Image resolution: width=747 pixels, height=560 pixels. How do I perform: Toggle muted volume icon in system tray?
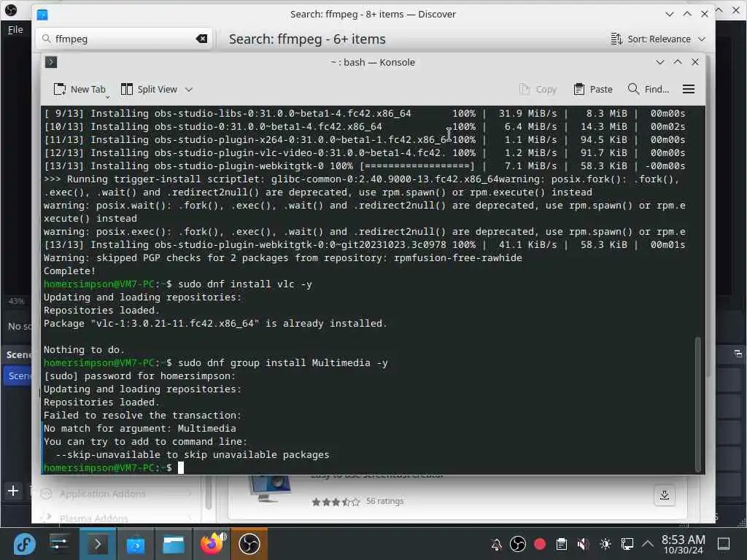point(584,544)
